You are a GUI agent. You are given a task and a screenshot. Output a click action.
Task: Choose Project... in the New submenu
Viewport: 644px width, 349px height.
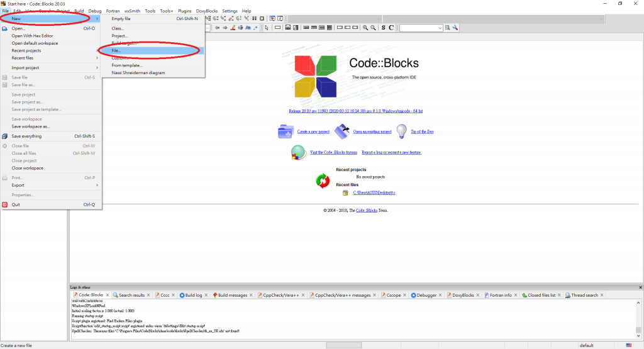coord(153,36)
